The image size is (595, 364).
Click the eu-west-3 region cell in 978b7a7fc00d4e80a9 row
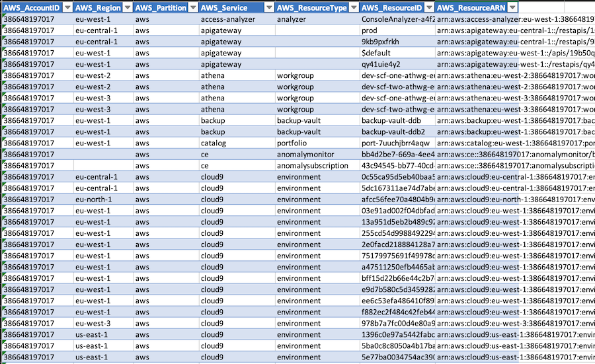[x=103, y=323]
